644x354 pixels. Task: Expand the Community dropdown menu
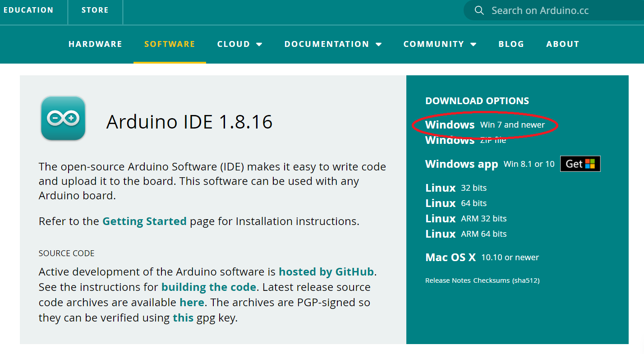tap(440, 44)
